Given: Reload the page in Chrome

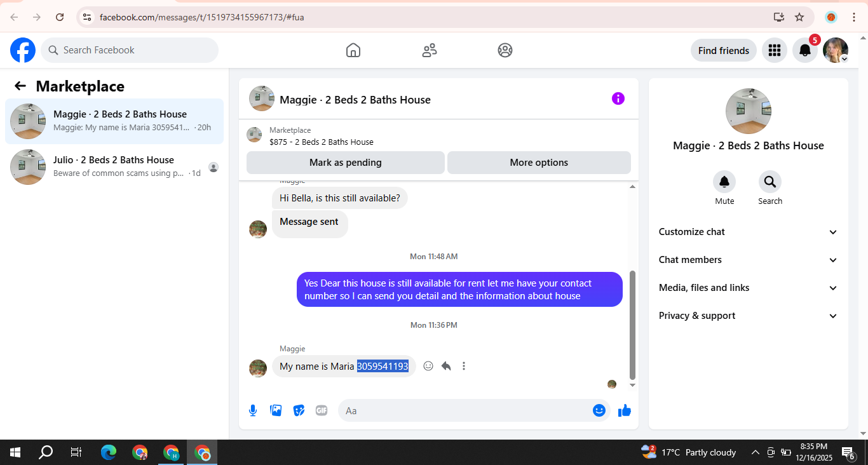Looking at the screenshot, I should (x=60, y=17).
